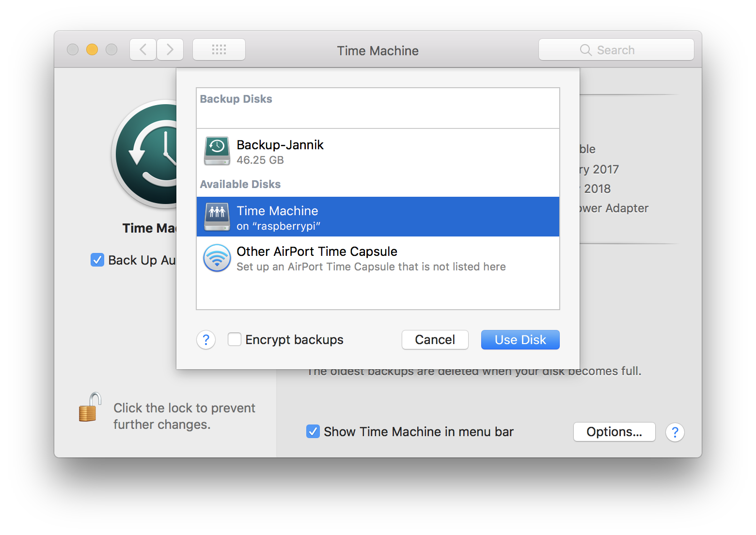Click the Available Disks header
Viewport: 756px width, 535px height.
240,184
